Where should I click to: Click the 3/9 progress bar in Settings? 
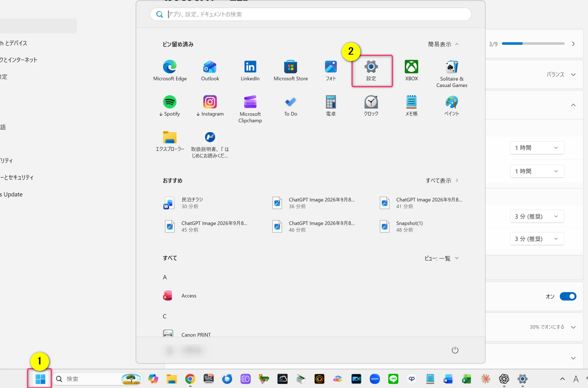click(x=533, y=44)
